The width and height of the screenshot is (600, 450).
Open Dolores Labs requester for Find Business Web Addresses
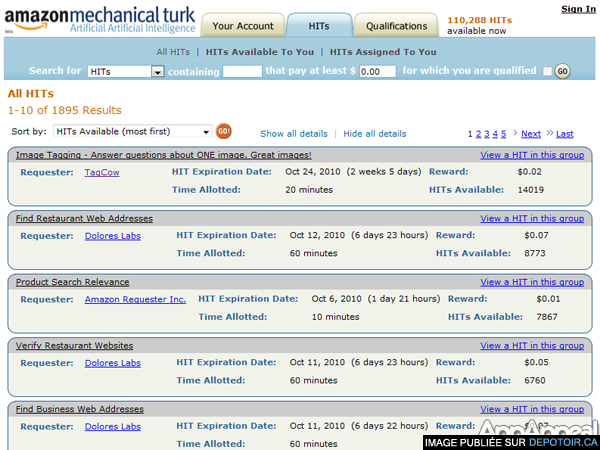click(x=112, y=427)
